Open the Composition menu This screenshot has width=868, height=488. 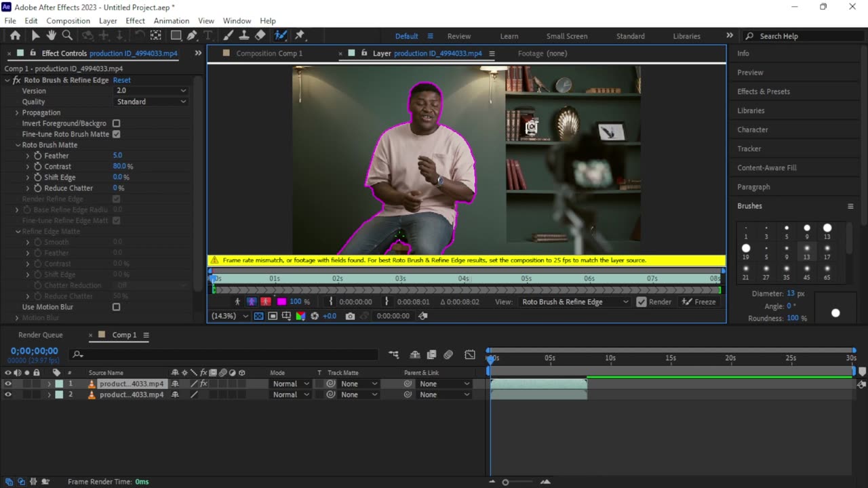point(68,21)
